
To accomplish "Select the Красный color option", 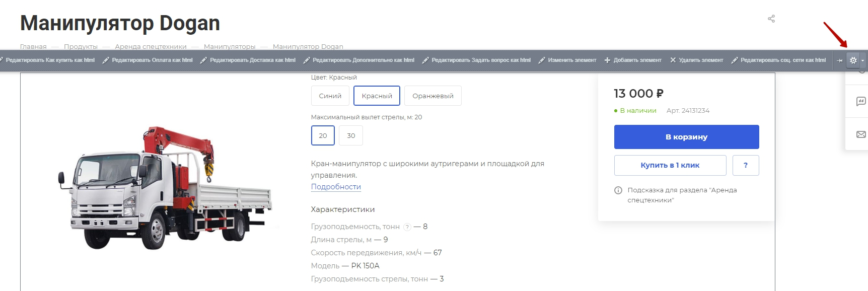I will pyautogui.click(x=377, y=96).
